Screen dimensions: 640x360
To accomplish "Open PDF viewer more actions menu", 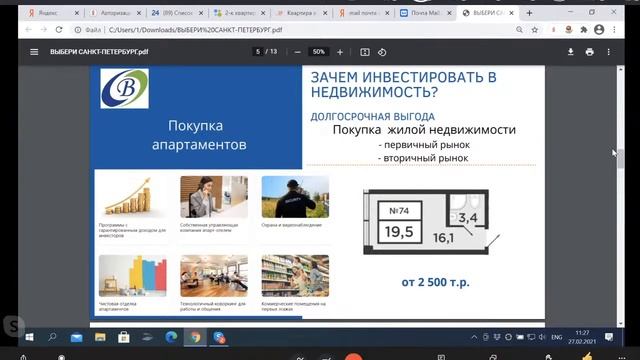I will (x=609, y=52).
